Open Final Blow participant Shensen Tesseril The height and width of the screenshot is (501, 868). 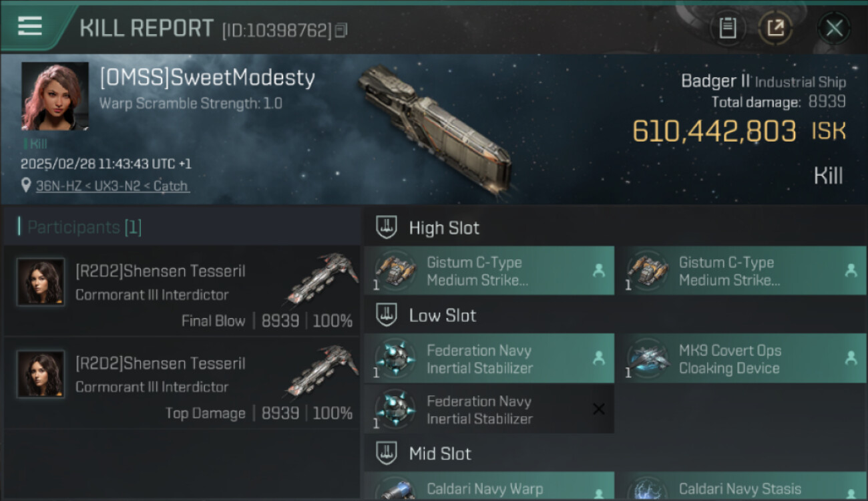pyautogui.click(x=182, y=291)
